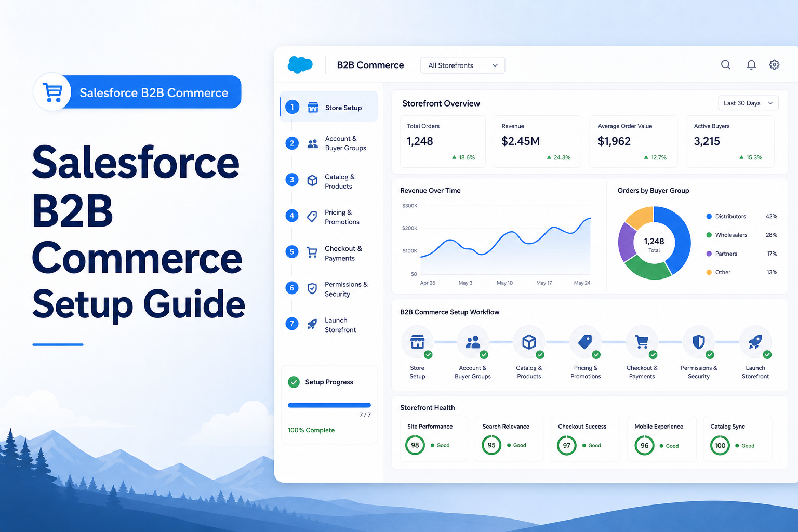Viewport: 798px width, 532px height.
Task: Click the Catalog Sync score ring 100
Action: [720, 445]
